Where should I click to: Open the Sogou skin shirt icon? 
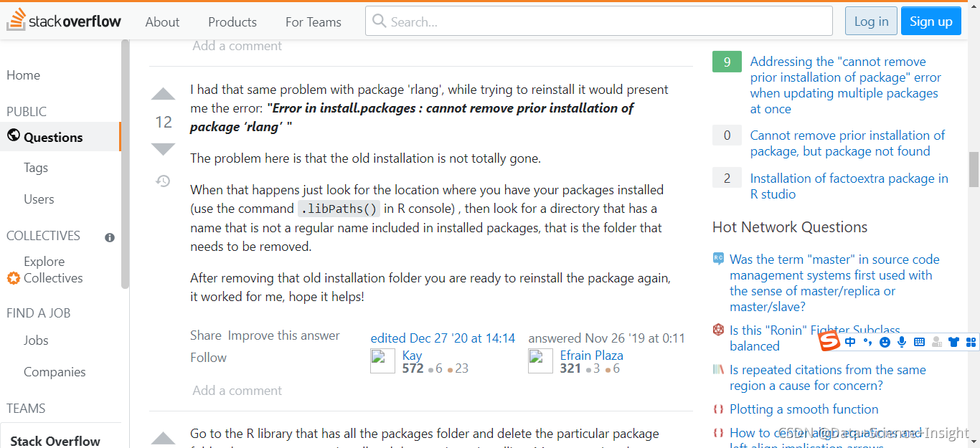pyautogui.click(x=953, y=342)
